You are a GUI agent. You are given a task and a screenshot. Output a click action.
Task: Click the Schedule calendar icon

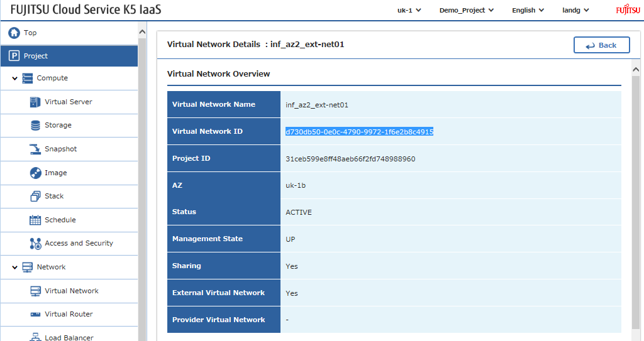click(35, 220)
